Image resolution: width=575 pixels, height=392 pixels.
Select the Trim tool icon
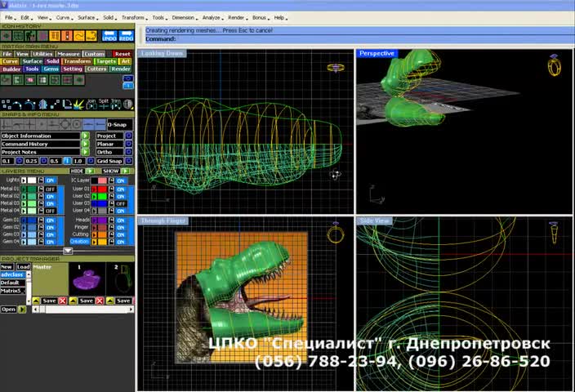[115, 104]
